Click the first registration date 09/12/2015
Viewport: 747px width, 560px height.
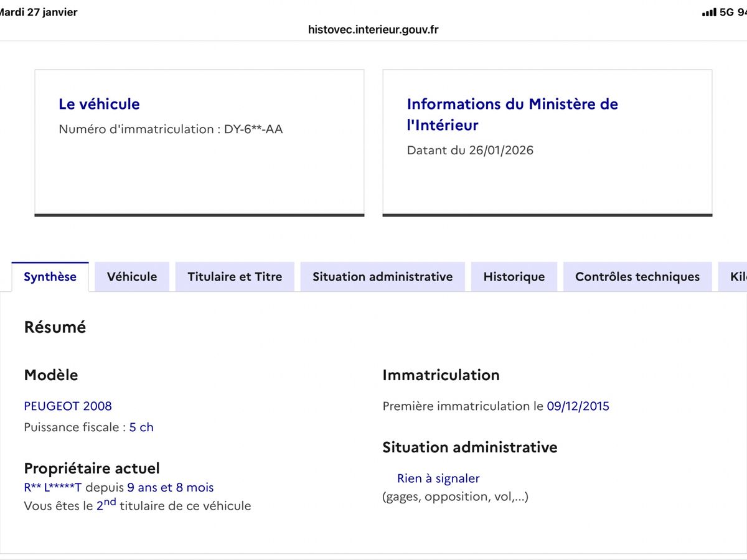click(x=578, y=406)
